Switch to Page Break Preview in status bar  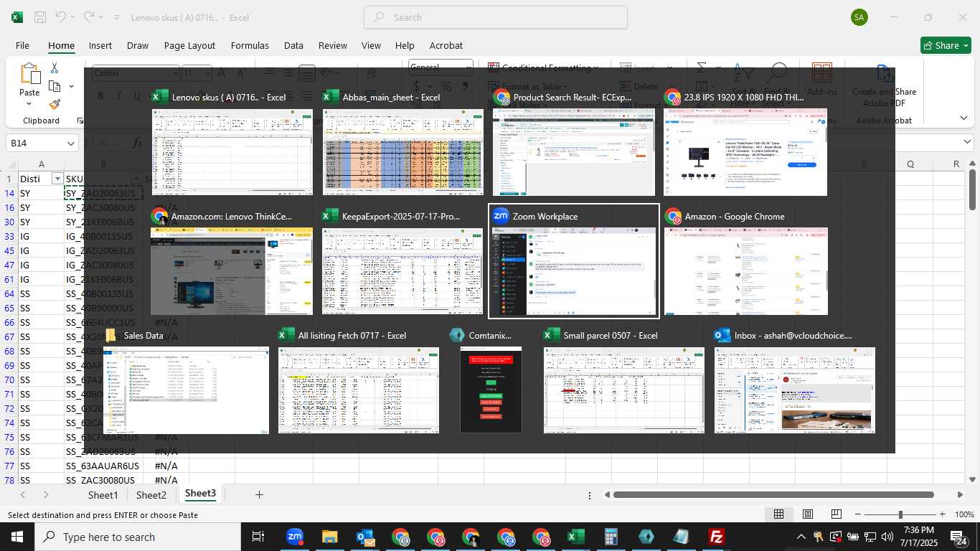point(837,514)
